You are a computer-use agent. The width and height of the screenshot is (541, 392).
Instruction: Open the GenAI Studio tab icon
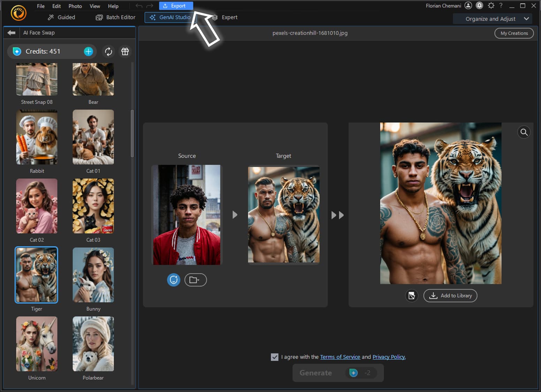point(152,17)
